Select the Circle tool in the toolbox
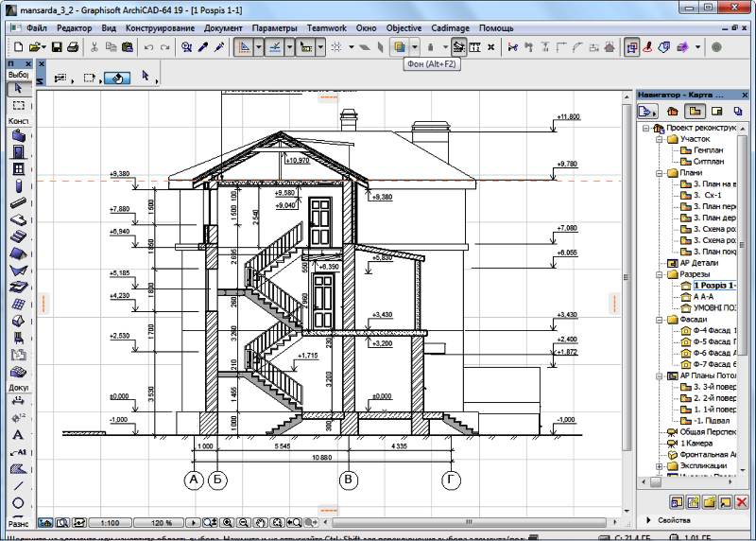756x541 pixels. tap(18, 503)
